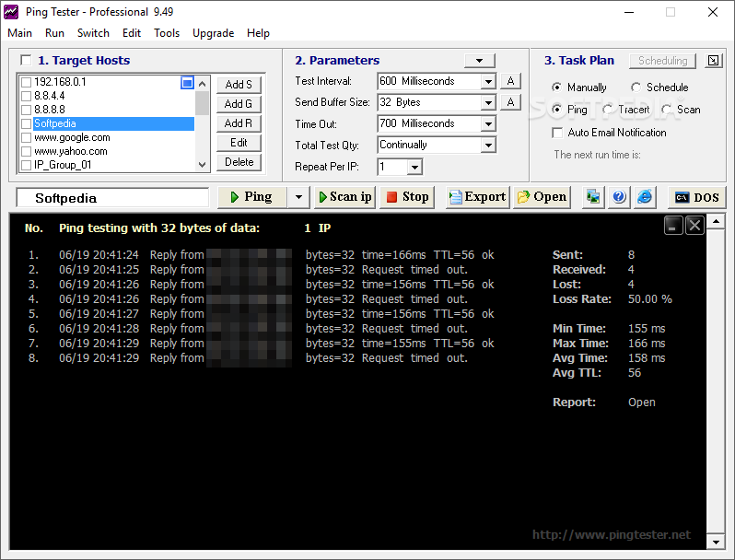Viewport: 735px width, 560px height.
Task: Check the IP_Group_01 checkbox
Action: 27,165
